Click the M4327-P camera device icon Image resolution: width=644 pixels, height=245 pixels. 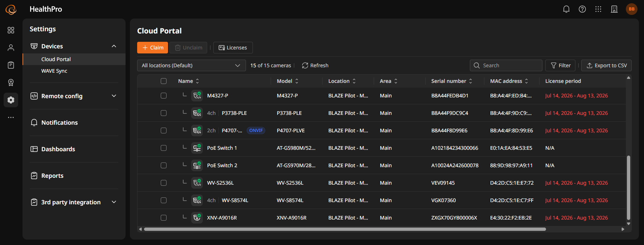click(x=197, y=96)
